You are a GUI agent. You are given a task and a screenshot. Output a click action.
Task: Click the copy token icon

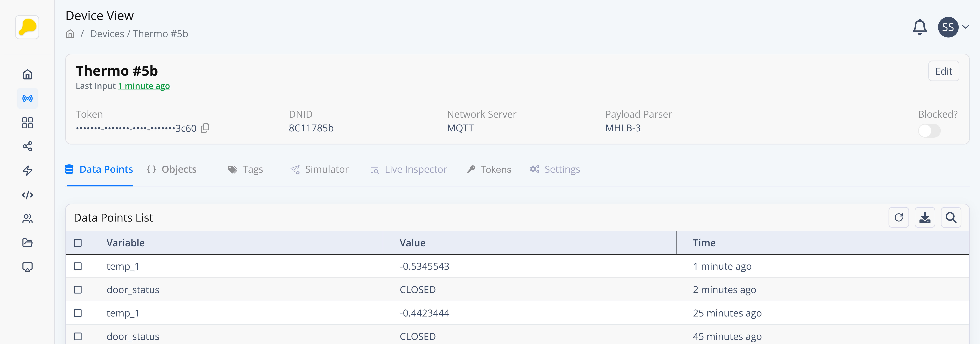tap(205, 128)
